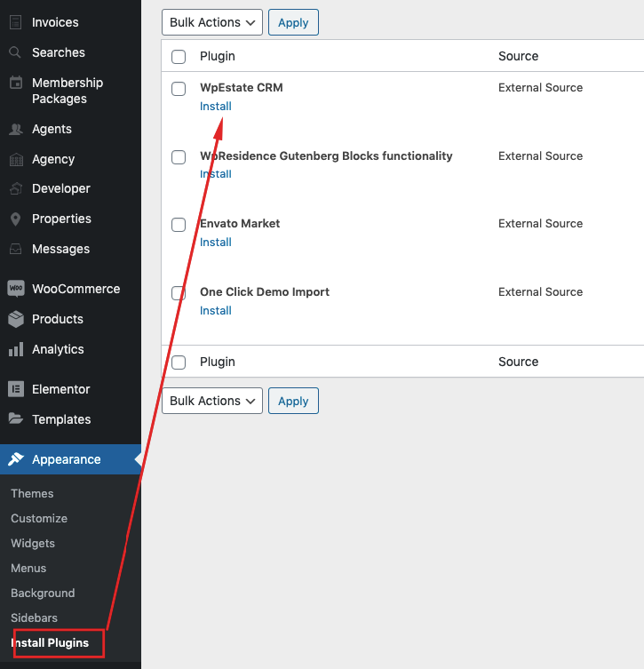Image resolution: width=644 pixels, height=669 pixels.
Task: Install the Envato Market plugin
Action: 215,242
